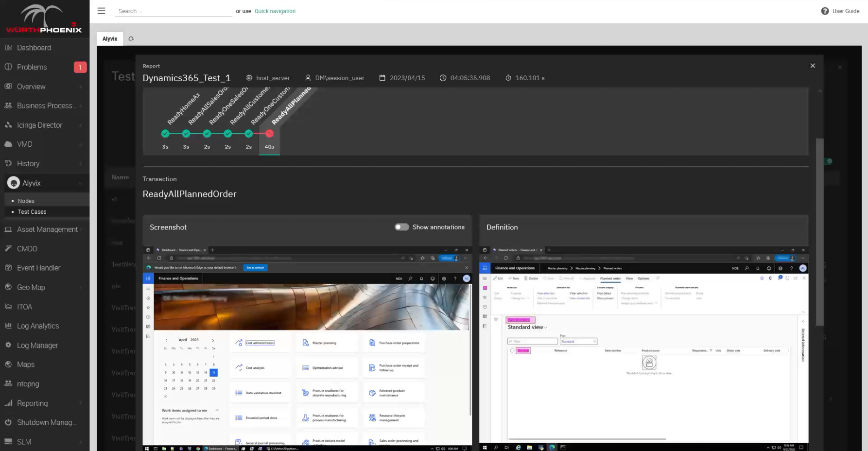Viewport: 868px width, 451px height.
Task: Reload using the refresh icon beside Alyvix tab
Action: click(131, 39)
